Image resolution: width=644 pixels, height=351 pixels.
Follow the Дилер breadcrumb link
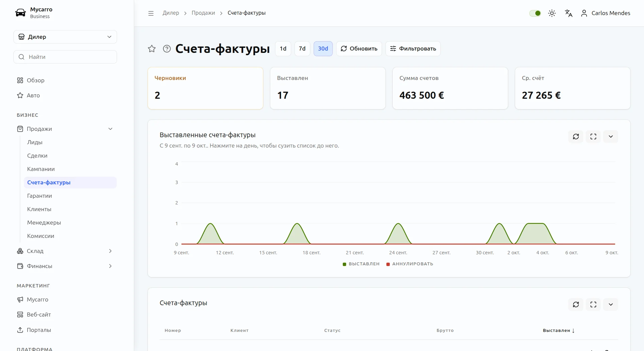(171, 13)
